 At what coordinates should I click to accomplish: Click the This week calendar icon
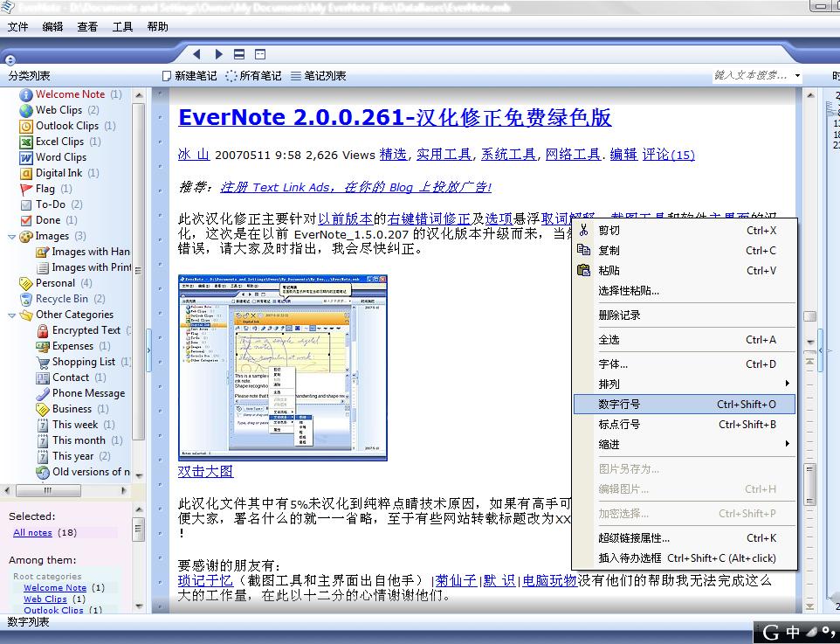[x=43, y=426]
